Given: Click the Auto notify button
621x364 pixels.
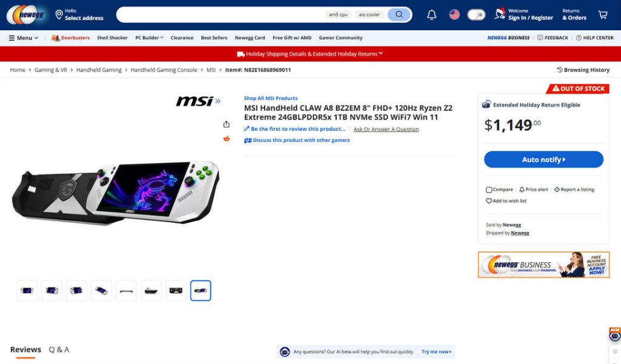Looking at the screenshot, I should [543, 159].
